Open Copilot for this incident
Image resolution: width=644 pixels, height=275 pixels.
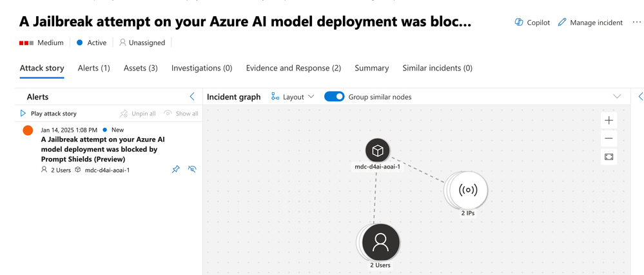532,23
